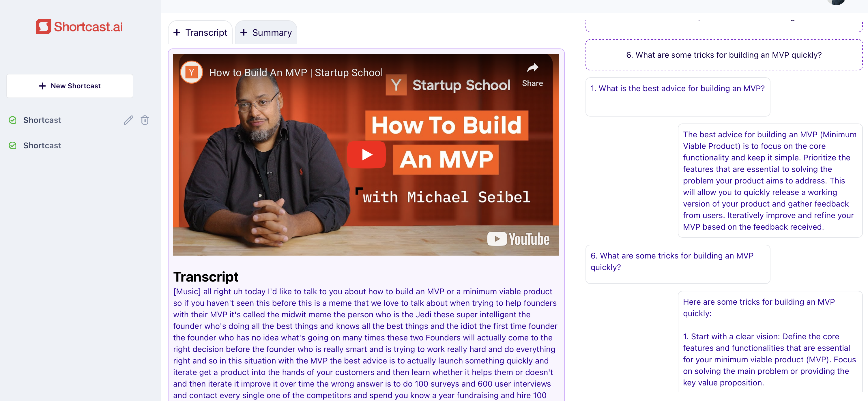This screenshot has height=401, width=868.
Task: Open video title How to Build An MVP
Action: pyautogui.click(x=296, y=72)
